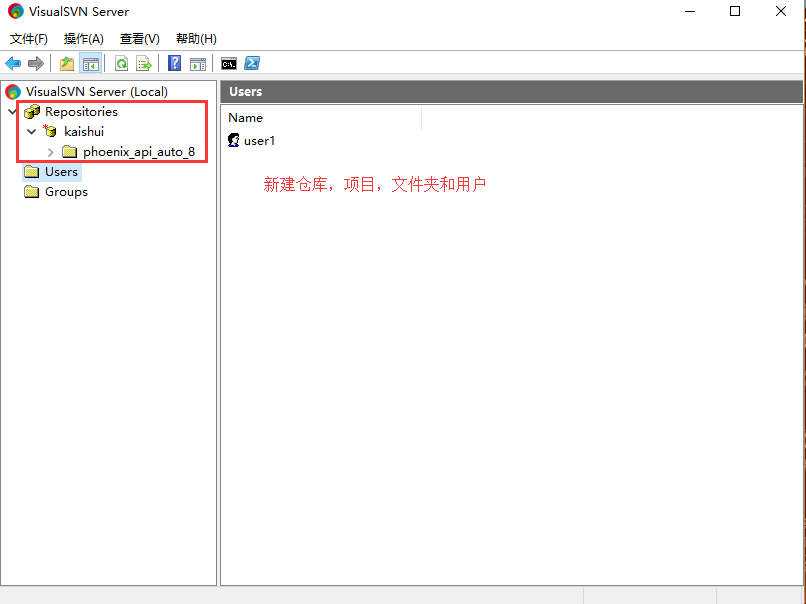806x604 pixels.
Task: Open Help with the question mark icon
Action: (175, 63)
